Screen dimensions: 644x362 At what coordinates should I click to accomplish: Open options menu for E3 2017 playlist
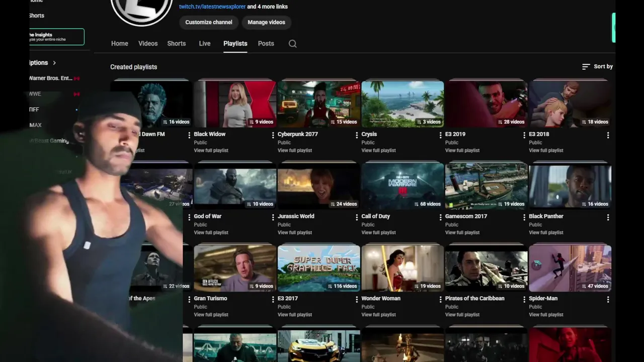pyautogui.click(x=357, y=299)
